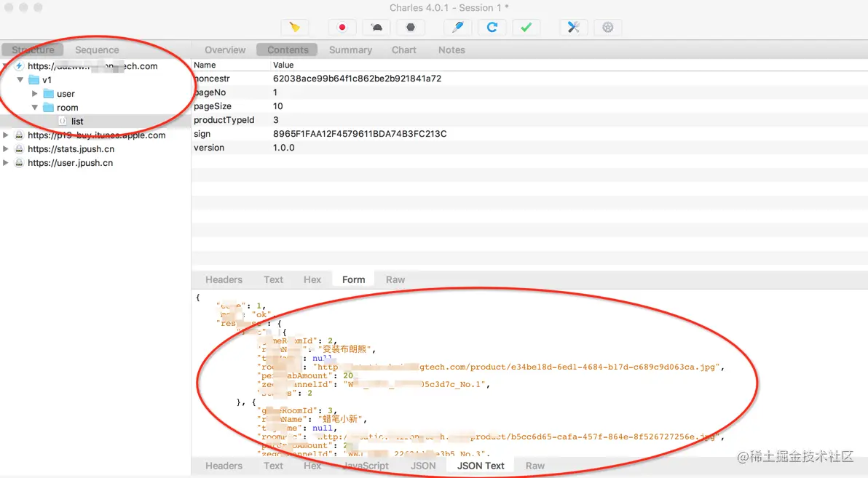Toggle breakpoints with the hexagon icon
Viewport: 868px width, 478px height.
410,27
